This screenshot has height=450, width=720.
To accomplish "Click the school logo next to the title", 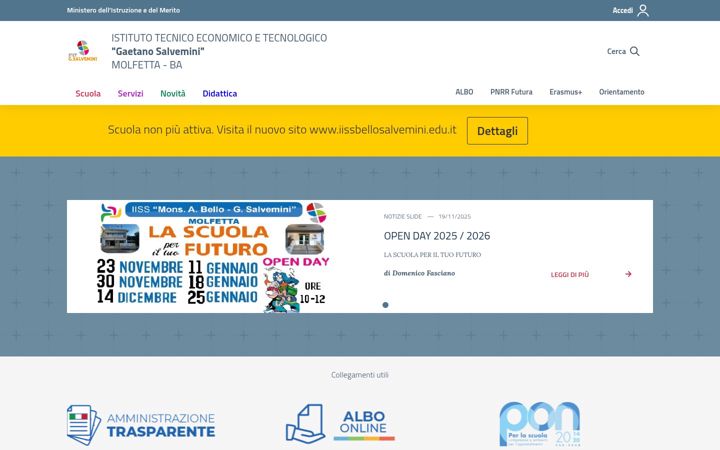I will pos(83,51).
